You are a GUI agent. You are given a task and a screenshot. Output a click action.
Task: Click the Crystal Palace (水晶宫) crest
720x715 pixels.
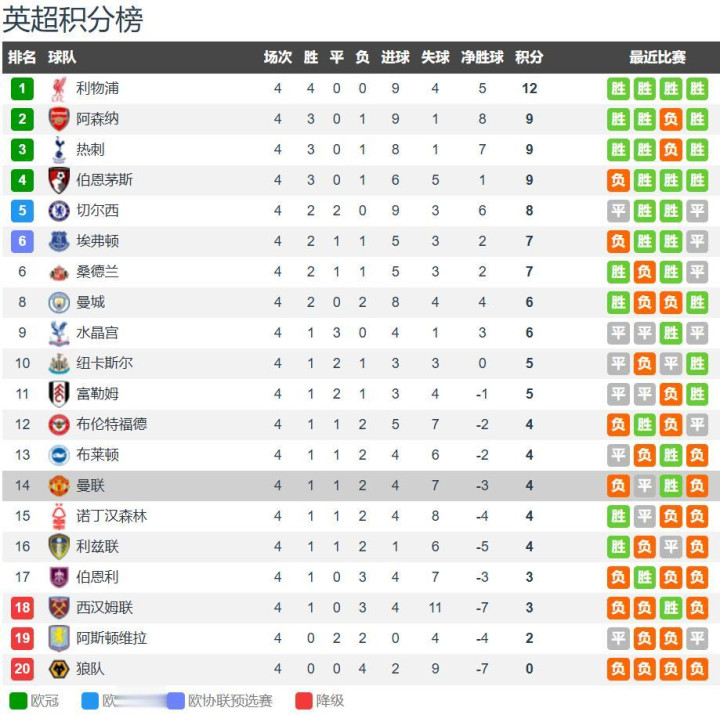pos(59,333)
